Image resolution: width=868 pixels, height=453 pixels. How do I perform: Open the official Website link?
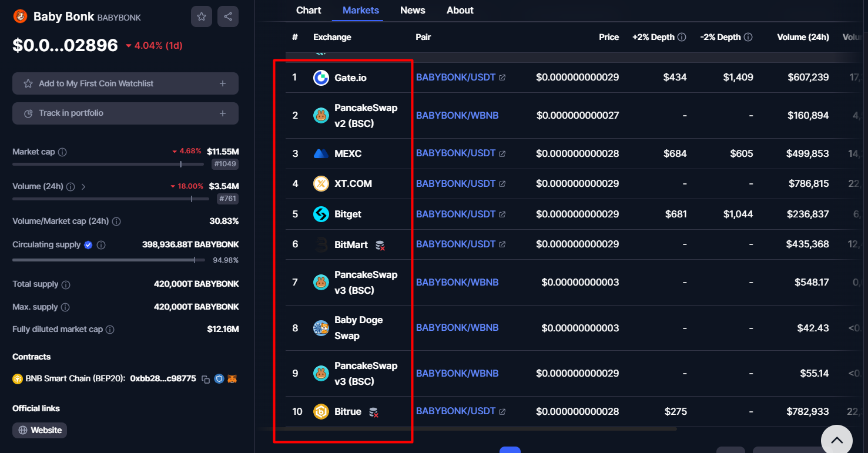pyautogui.click(x=40, y=430)
